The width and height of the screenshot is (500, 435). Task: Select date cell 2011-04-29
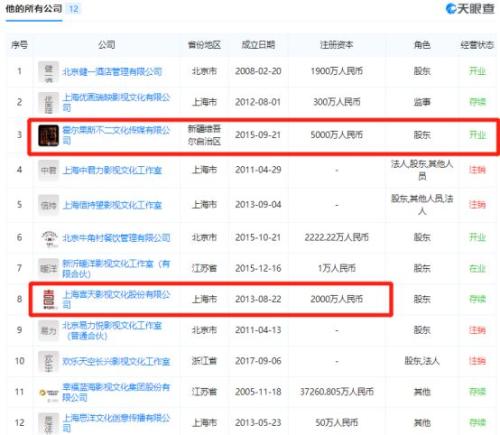pyautogui.click(x=258, y=170)
